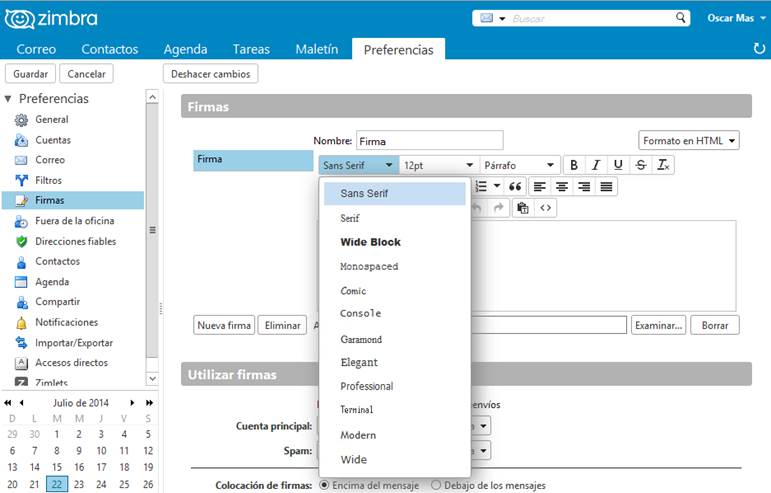Open the Spam signature dropdown
This screenshot has width=771, height=493.
[x=483, y=450]
